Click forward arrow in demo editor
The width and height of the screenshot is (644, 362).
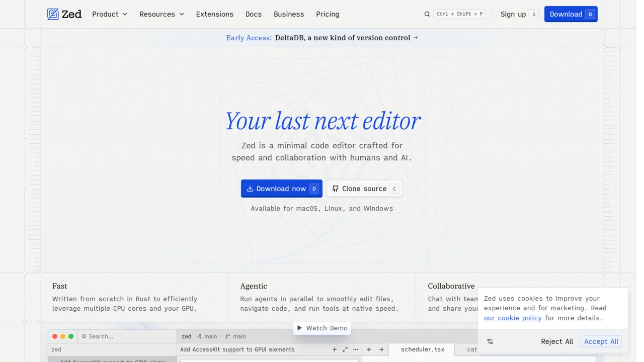point(381,349)
